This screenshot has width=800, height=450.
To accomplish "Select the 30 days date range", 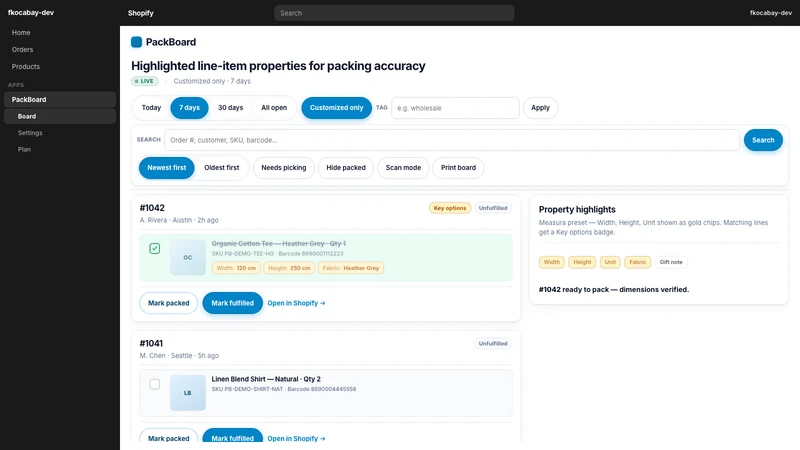I will coord(231,108).
